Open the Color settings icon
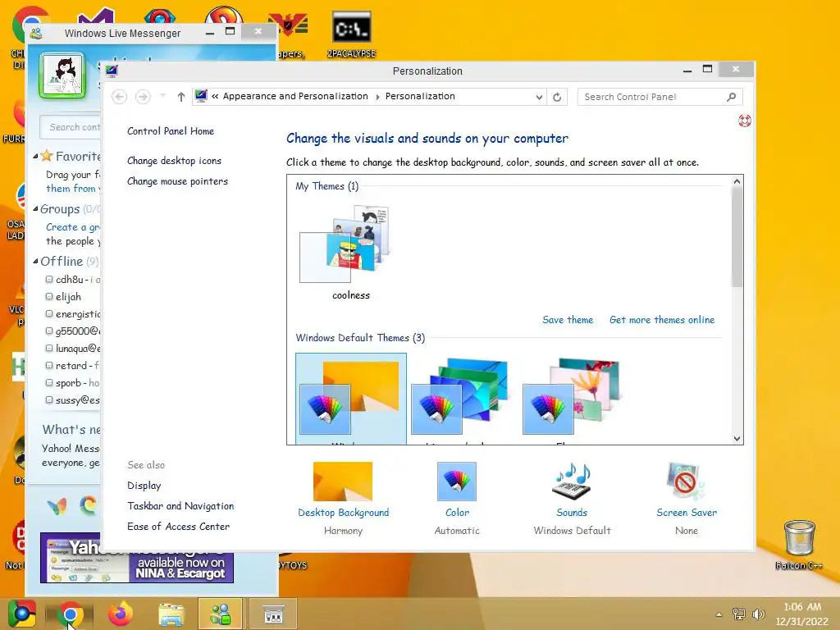 click(456, 481)
